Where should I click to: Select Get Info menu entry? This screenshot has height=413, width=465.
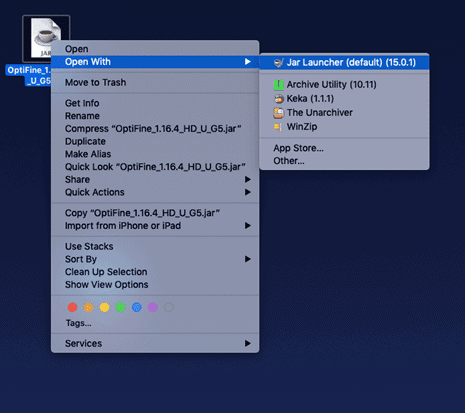pos(155,103)
